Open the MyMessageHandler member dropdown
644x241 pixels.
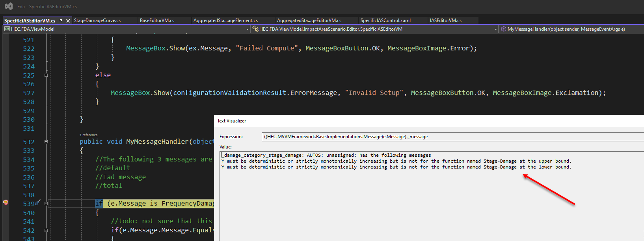click(571, 29)
